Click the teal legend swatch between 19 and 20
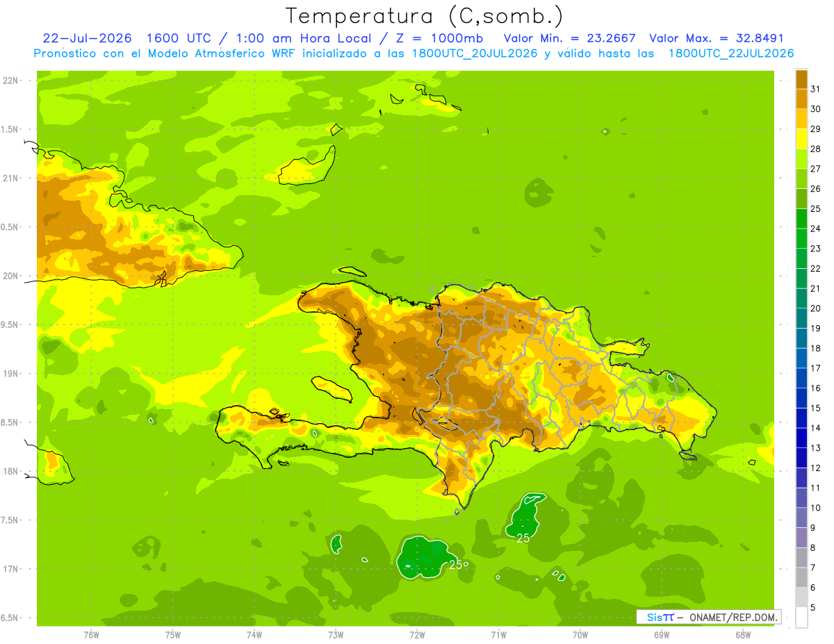 [x=801, y=318]
